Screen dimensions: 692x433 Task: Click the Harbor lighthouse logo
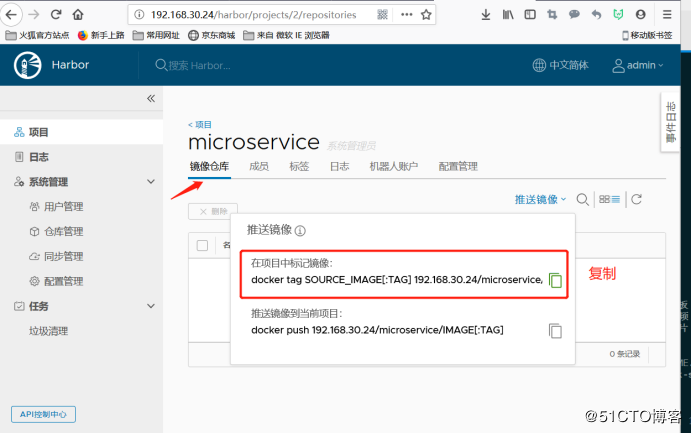27,65
